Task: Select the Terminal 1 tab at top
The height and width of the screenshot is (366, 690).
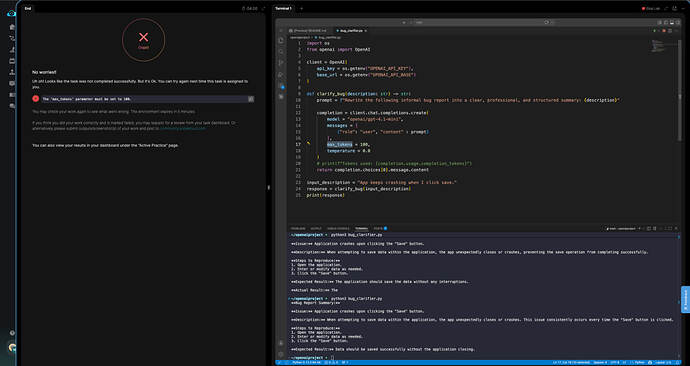Action: (x=284, y=8)
